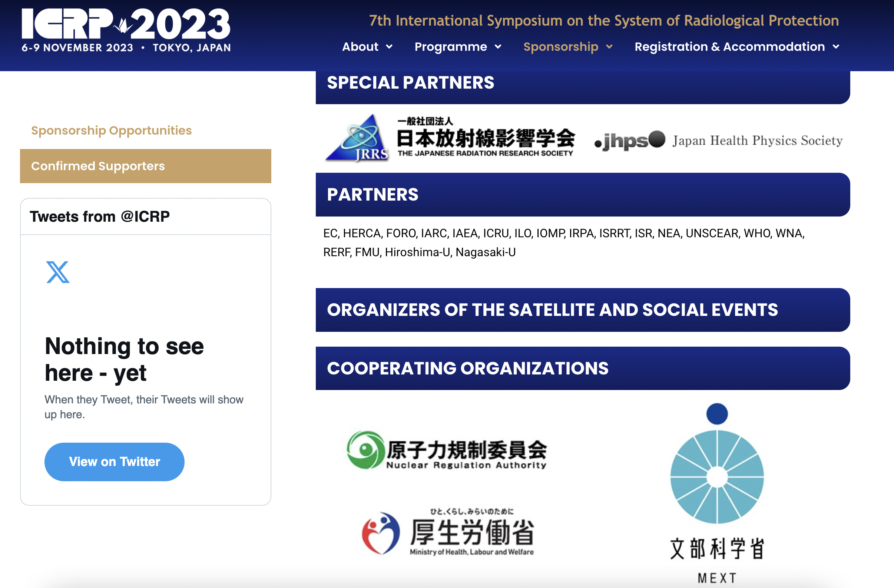Click the Tweets from @ICRP heading
This screenshot has height=588, width=894.
pos(100,217)
